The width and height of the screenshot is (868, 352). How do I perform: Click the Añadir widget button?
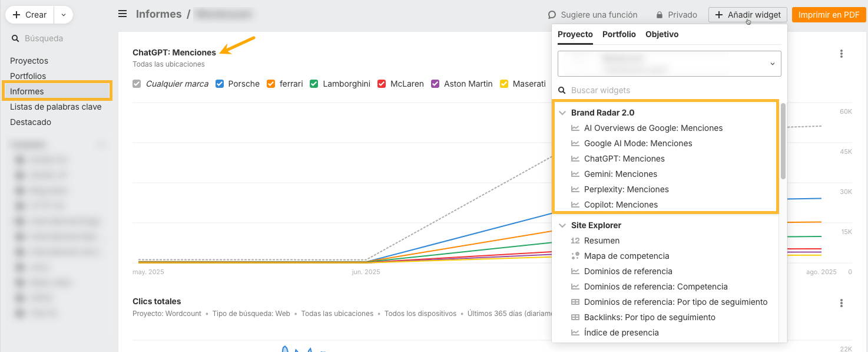point(747,15)
